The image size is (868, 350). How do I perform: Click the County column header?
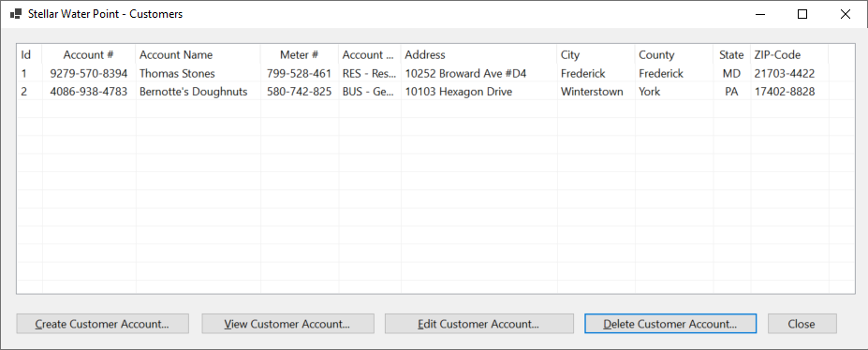[673, 54]
